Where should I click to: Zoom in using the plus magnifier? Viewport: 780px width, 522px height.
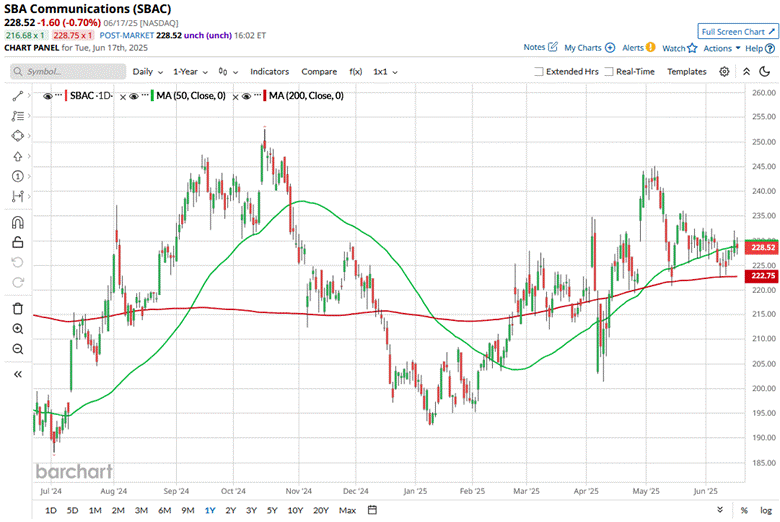(x=17, y=328)
